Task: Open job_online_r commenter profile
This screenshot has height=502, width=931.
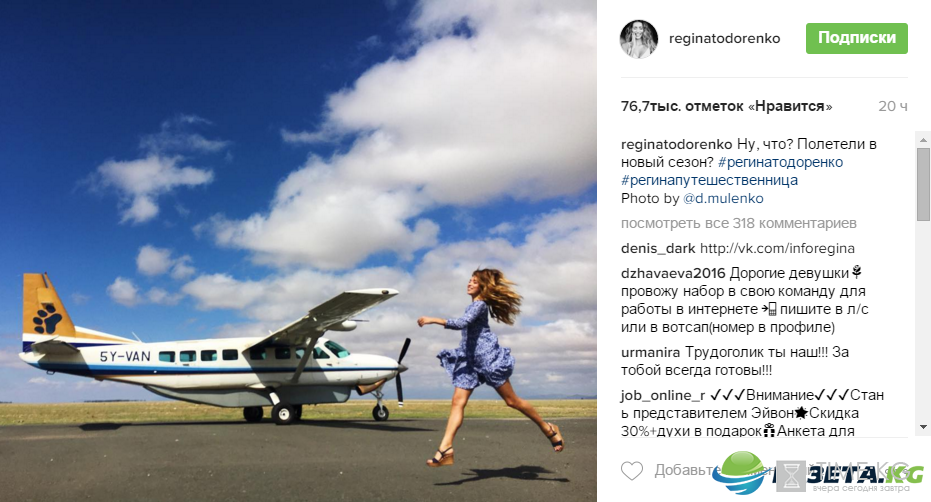Action: pos(663,395)
